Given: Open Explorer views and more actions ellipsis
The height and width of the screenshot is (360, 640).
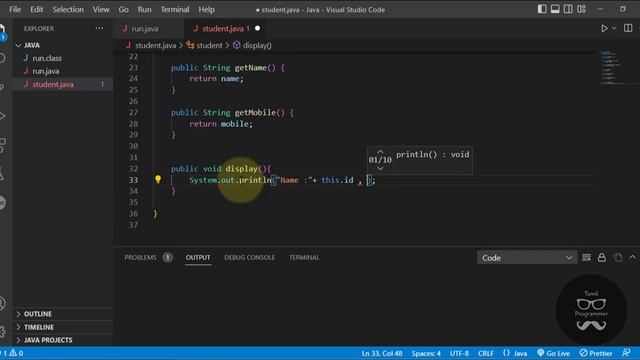Looking at the screenshot, I should [x=99, y=28].
